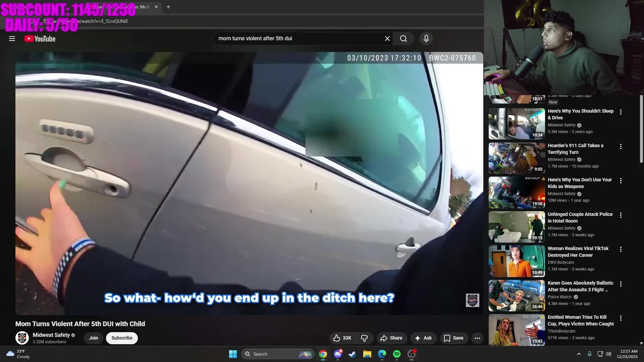Image resolution: width=644 pixels, height=362 pixels.
Task: Click the channel watermark on the video
Action: pos(472,300)
